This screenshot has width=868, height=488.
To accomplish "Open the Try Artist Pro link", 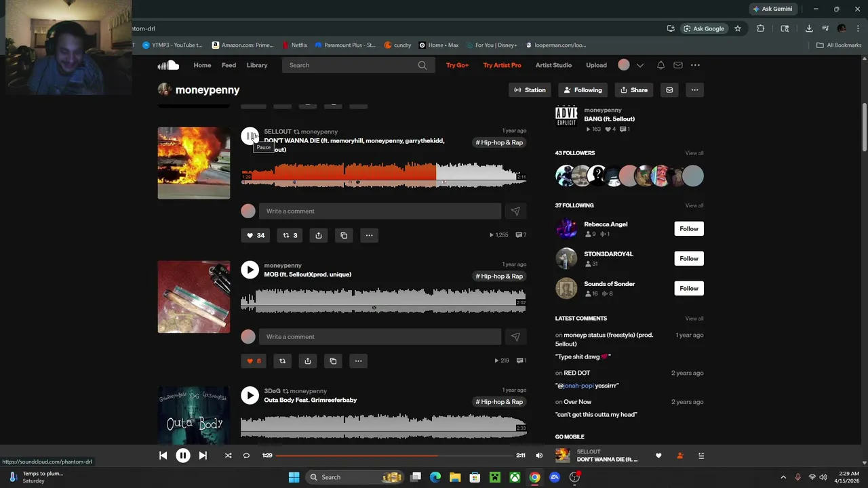I will click(x=502, y=65).
